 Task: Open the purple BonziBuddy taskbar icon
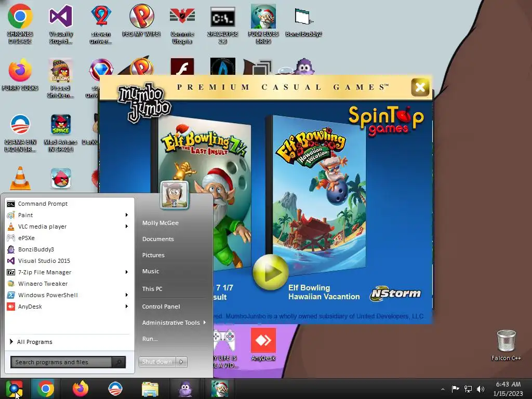coord(185,389)
